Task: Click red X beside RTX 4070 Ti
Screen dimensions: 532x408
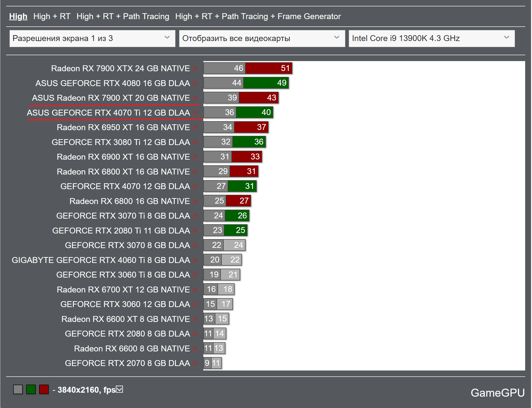Action: (x=195, y=113)
